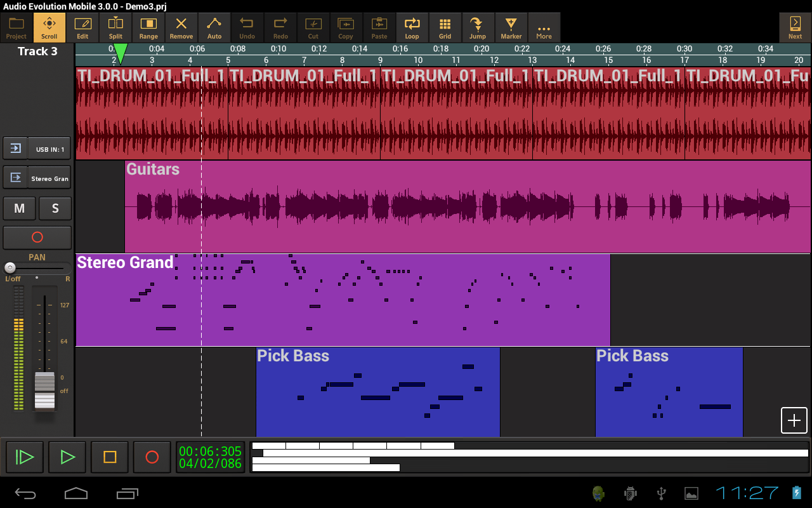Click the track output routing arrow icon
812x508 pixels.
tap(15, 178)
